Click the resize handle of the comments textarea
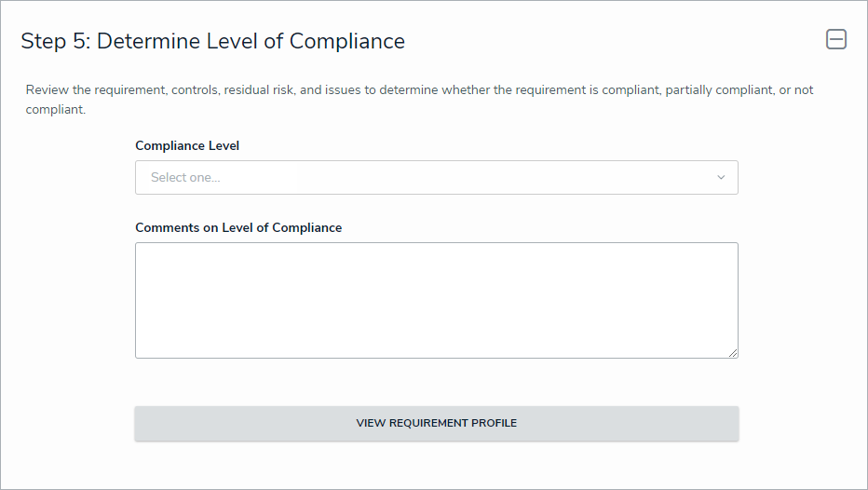The height and width of the screenshot is (490, 868). (733, 353)
